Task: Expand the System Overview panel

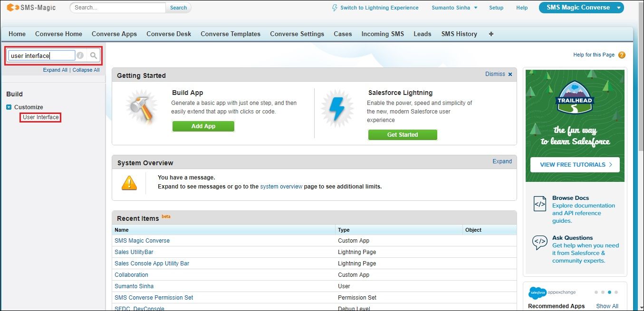Action: 502,161
